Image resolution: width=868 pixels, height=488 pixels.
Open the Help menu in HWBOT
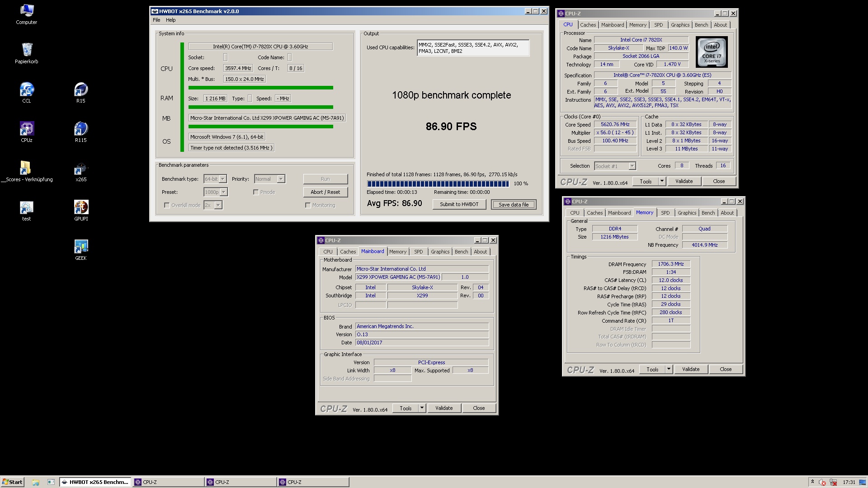(x=170, y=20)
